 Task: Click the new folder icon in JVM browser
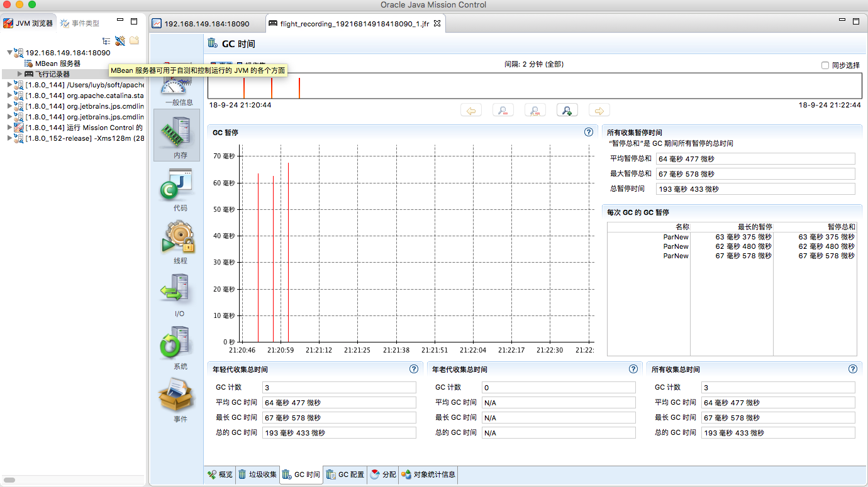(x=134, y=41)
